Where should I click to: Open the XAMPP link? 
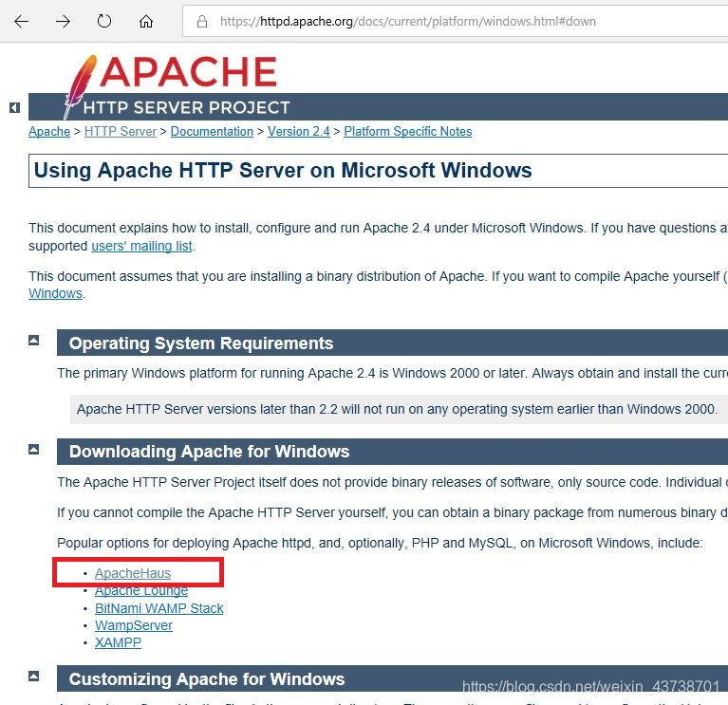(118, 642)
